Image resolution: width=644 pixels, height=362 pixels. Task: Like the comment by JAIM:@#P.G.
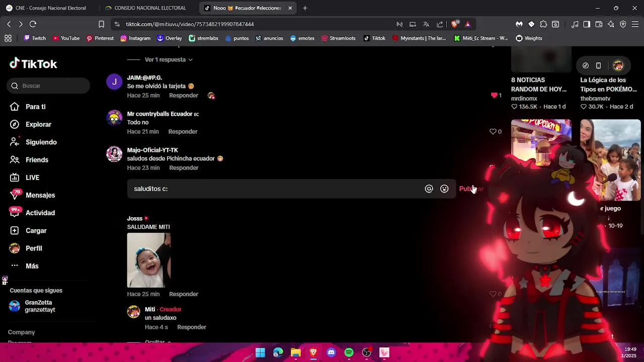pyautogui.click(x=494, y=95)
